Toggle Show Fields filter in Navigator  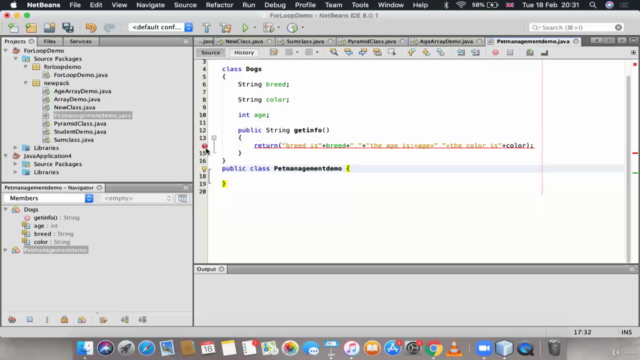tap(30, 320)
